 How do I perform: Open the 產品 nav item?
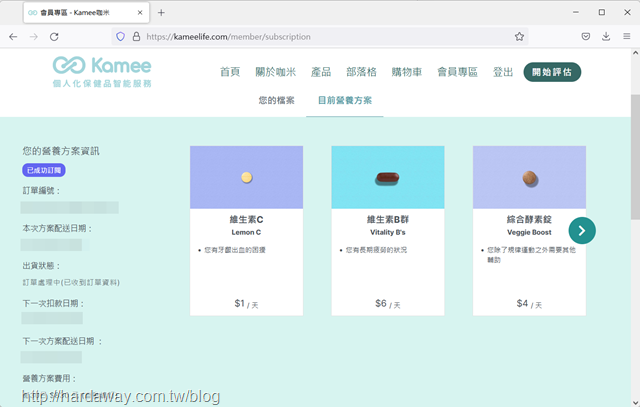point(321,72)
